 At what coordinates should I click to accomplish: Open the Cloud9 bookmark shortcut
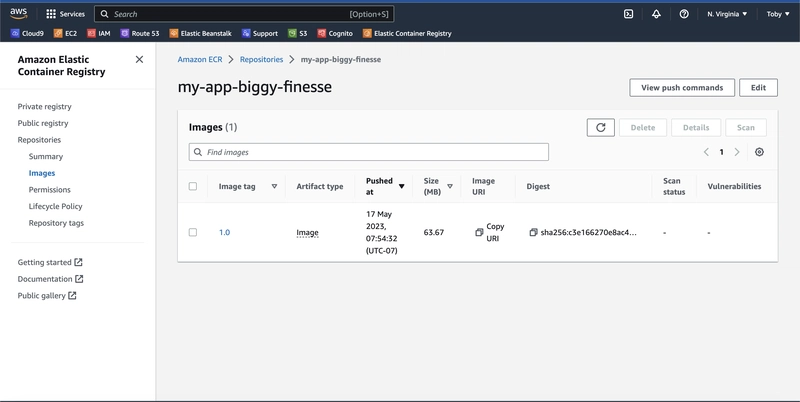(x=27, y=33)
